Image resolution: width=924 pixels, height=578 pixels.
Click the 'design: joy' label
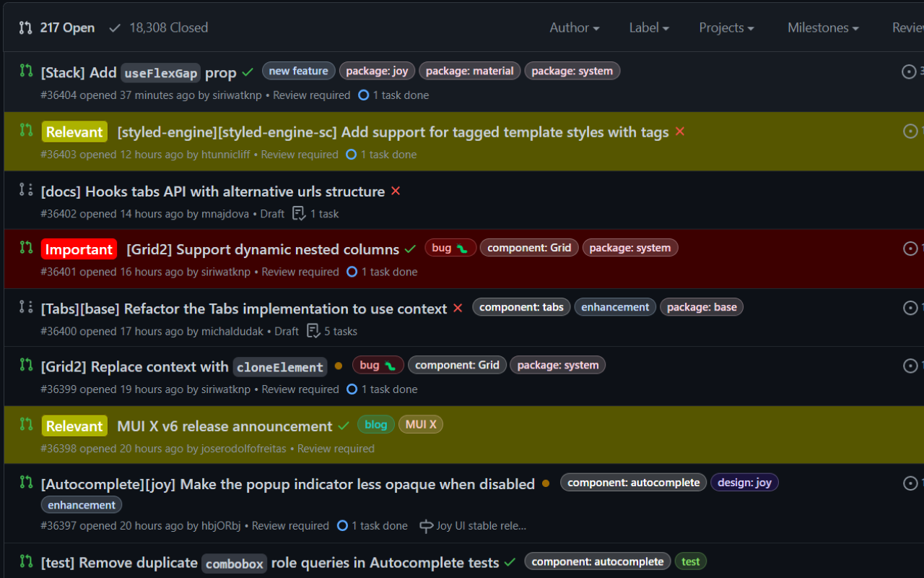click(744, 482)
